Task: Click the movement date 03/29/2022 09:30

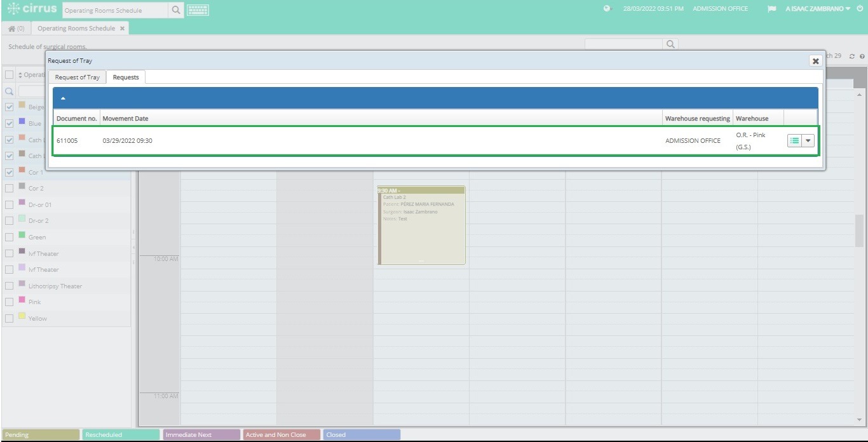Action: 127,141
